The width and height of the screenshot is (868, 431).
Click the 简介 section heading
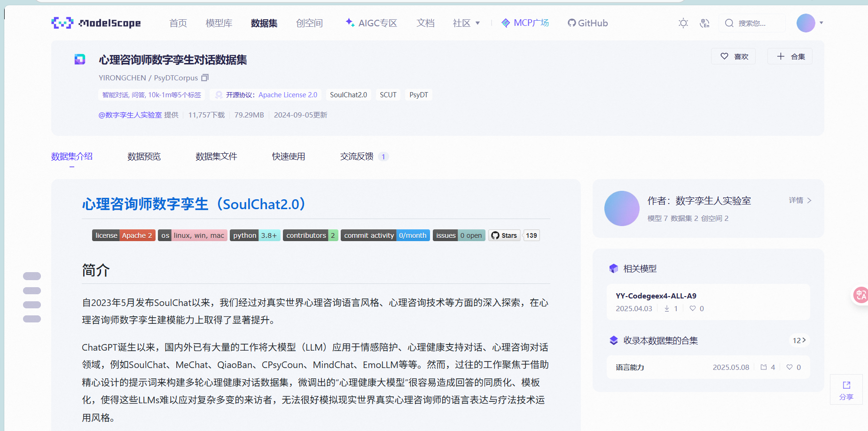tap(96, 270)
